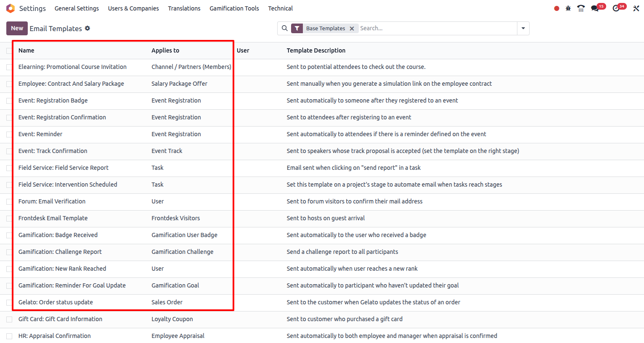Click the Base Templates filter label
This screenshot has height=343, width=644.
point(326,28)
